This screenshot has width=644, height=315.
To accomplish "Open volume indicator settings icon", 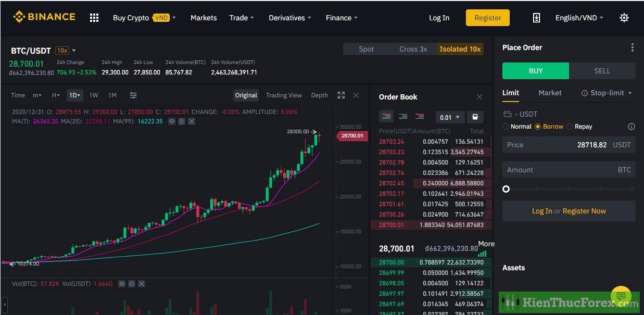I will [132, 284].
